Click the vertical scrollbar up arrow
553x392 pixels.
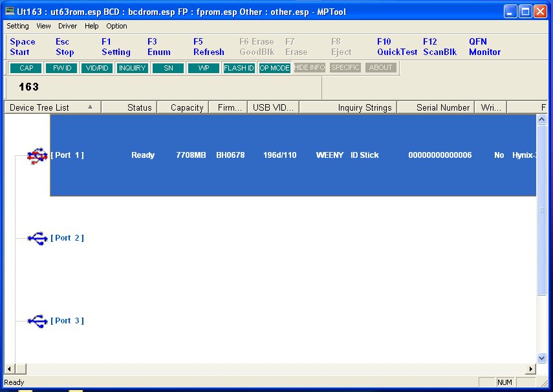point(542,120)
